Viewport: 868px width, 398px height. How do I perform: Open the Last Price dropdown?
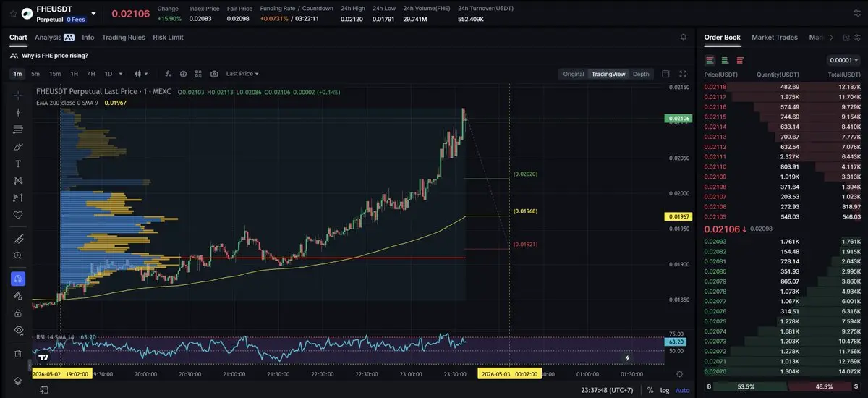(x=242, y=74)
